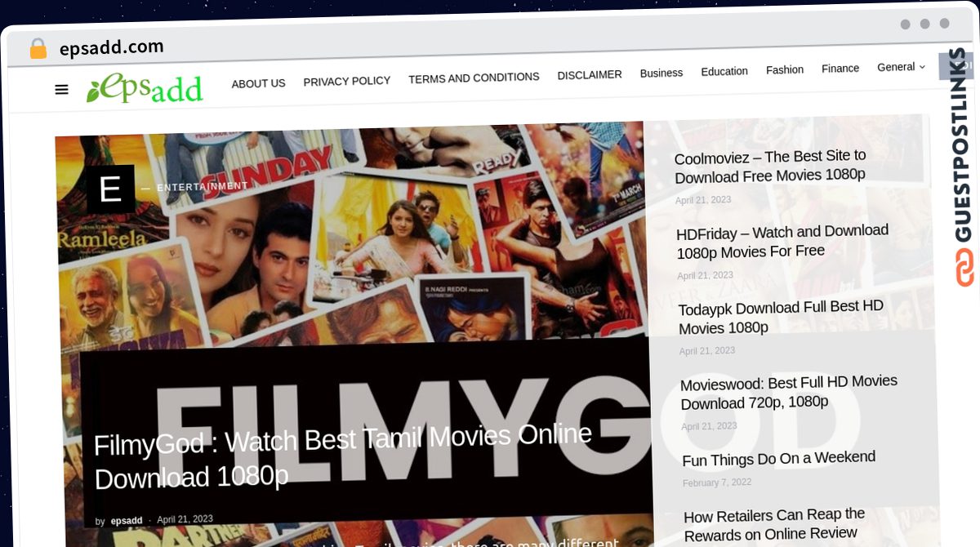Open Coolmoviez Best Site article
Image resolution: width=980 pixels, height=547 pixels.
[x=770, y=166]
